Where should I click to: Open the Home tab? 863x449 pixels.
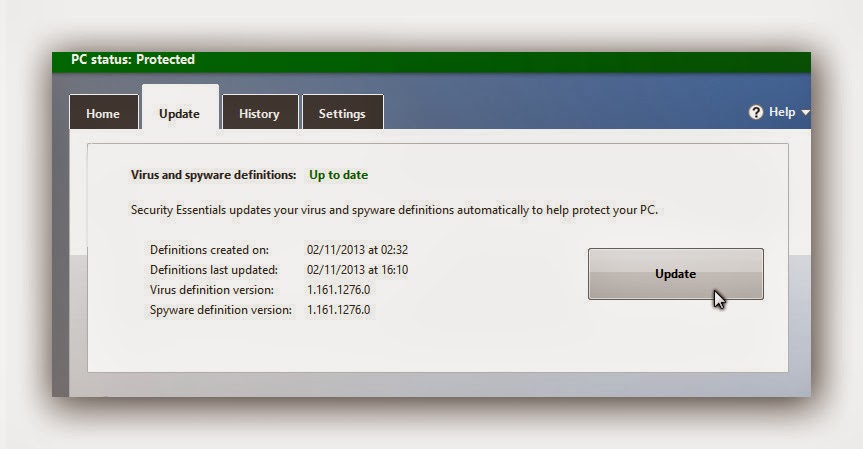[x=103, y=113]
